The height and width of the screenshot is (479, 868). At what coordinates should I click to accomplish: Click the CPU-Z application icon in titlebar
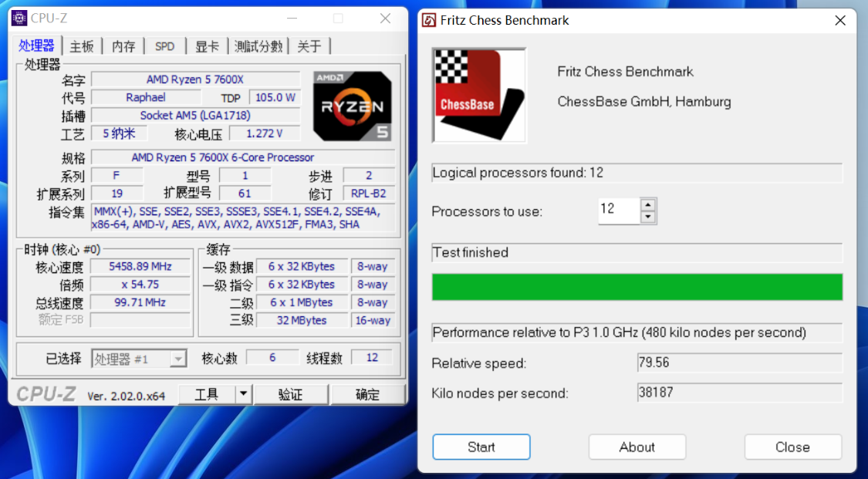tap(18, 18)
